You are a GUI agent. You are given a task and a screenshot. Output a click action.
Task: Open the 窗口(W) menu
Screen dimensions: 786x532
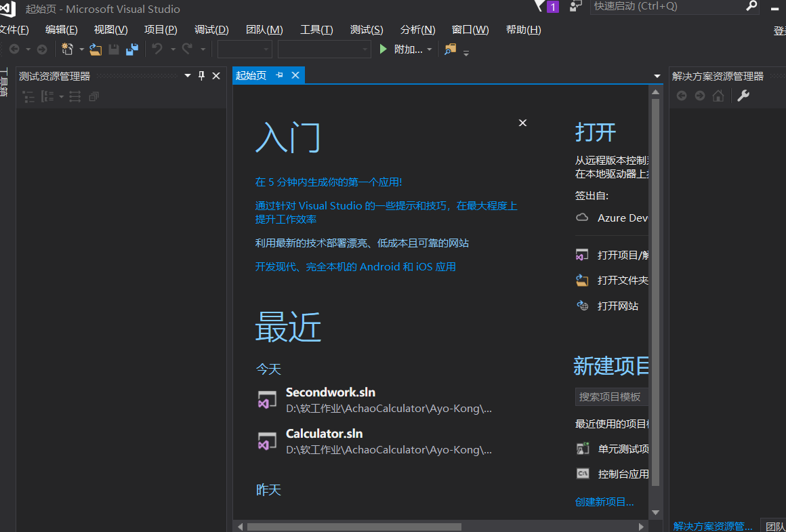click(470, 30)
